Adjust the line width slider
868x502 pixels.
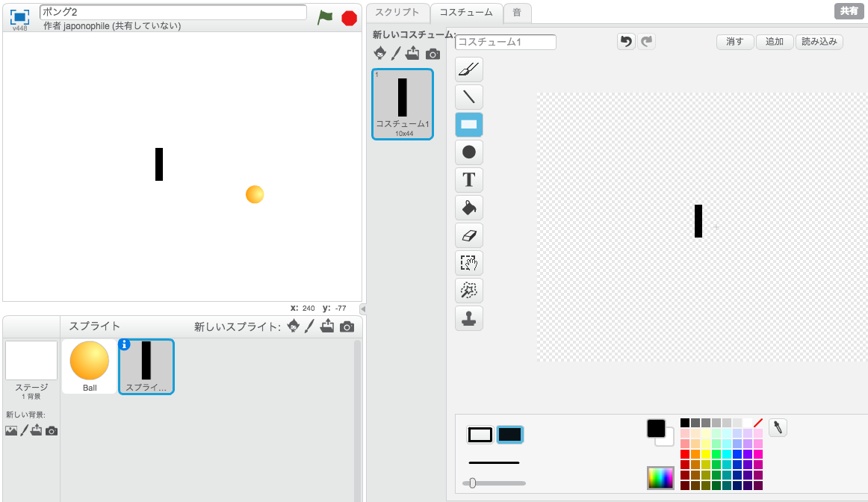(x=472, y=483)
